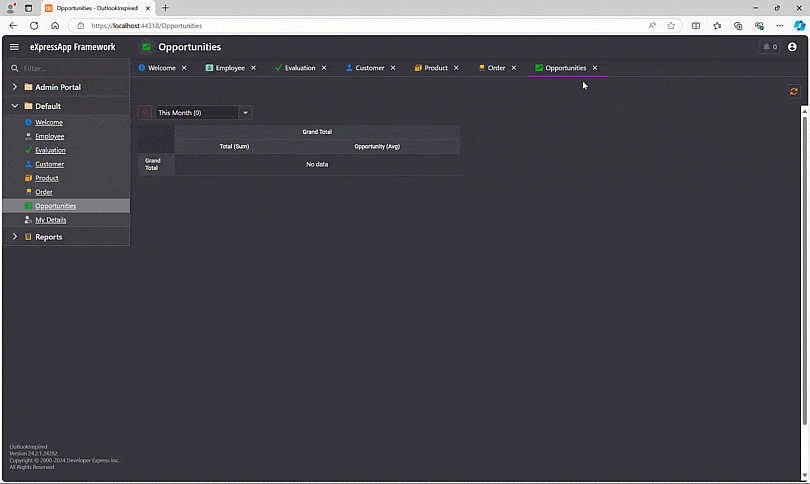The image size is (810, 484).
Task: Click scrollbar down arrow
Action: pos(804,476)
